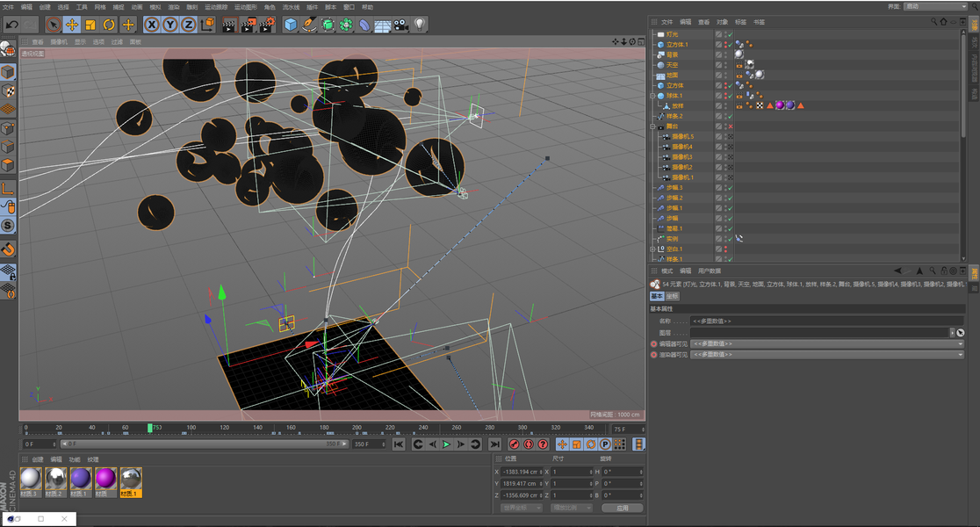Click the 应用 apply button
Image resolution: width=980 pixels, height=527 pixels.
pos(623,508)
